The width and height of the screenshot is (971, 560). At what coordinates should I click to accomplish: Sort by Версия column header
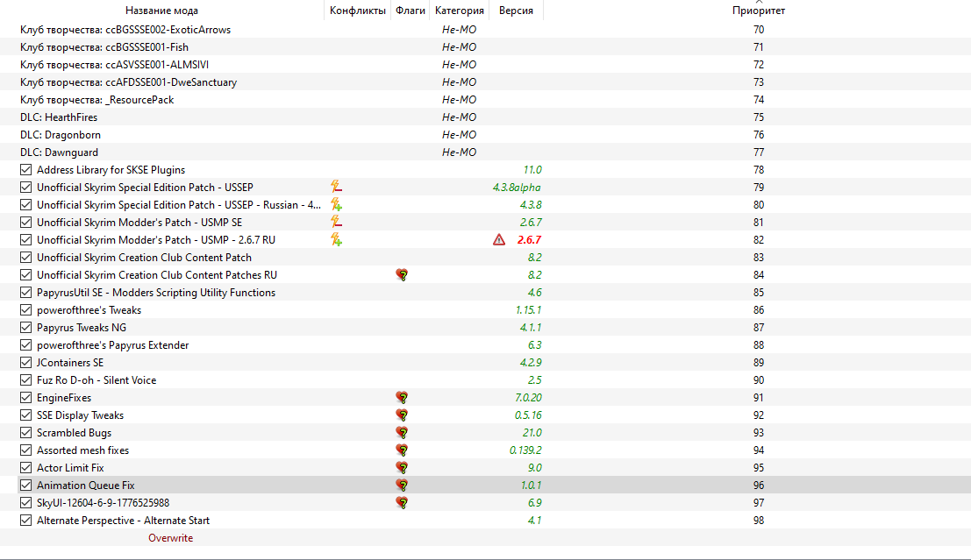[x=516, y=11]
